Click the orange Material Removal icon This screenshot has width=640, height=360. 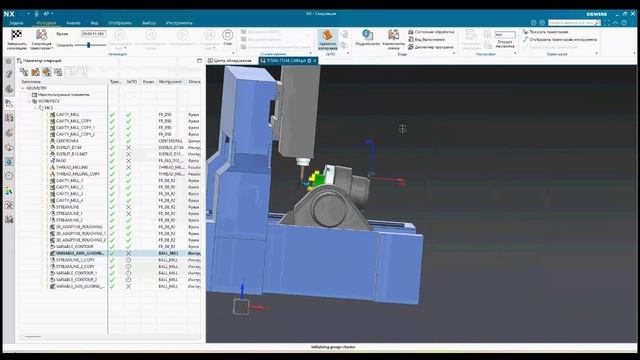(327, 35)
